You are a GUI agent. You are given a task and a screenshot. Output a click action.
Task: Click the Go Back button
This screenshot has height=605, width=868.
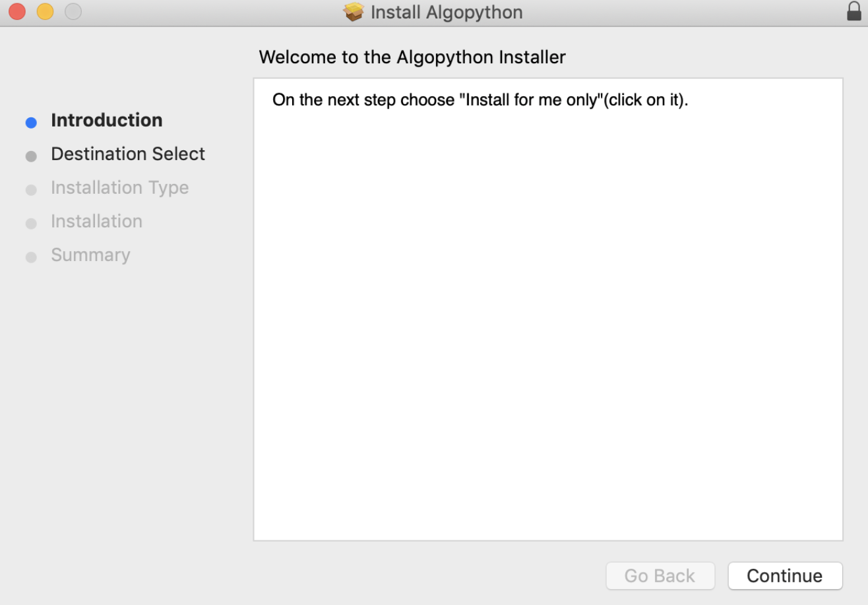[660, 576]
